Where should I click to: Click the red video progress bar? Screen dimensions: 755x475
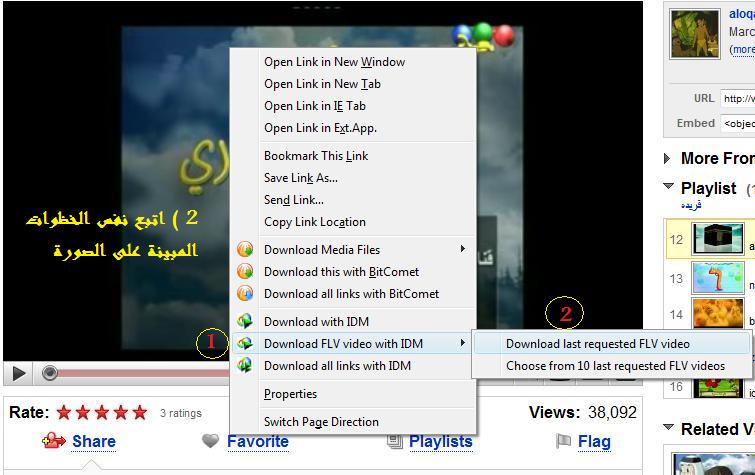[143, 373]
